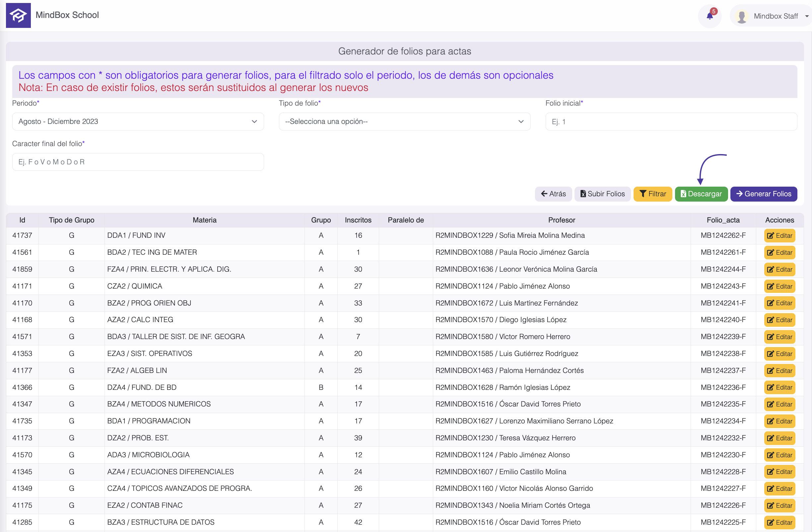The height and width of the screenshot is (532, 812).
Task: Edit the CZA2 / QUIMICA row
Action: coord(779,286)
